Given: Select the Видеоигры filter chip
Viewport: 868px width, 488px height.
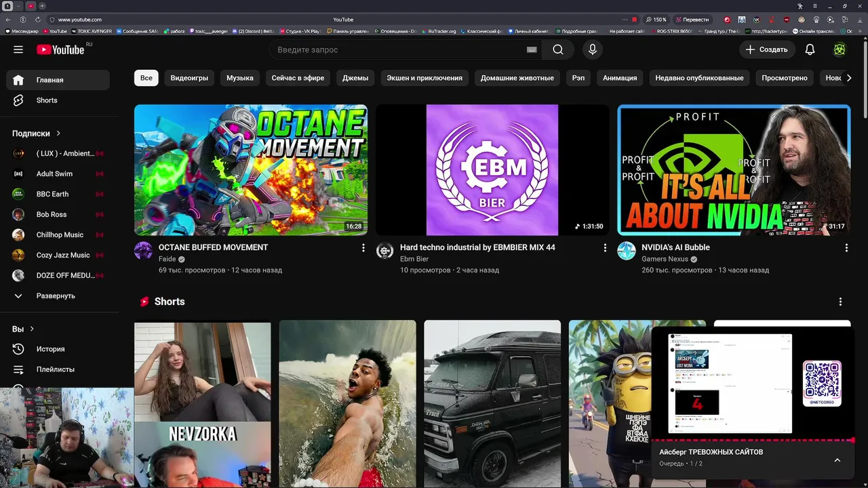Looking at the screenshot, I should pyautogui.click(x=189, y=78).
